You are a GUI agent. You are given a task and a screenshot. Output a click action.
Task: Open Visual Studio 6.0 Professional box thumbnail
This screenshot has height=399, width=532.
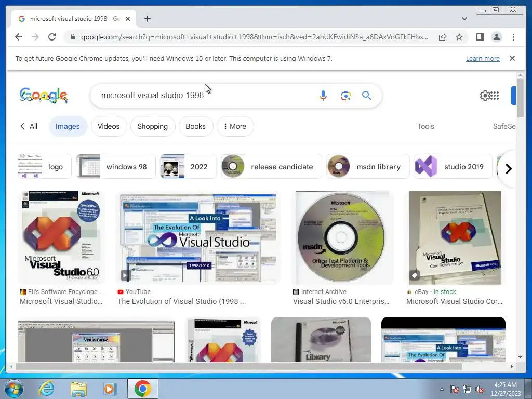(61, 237)
